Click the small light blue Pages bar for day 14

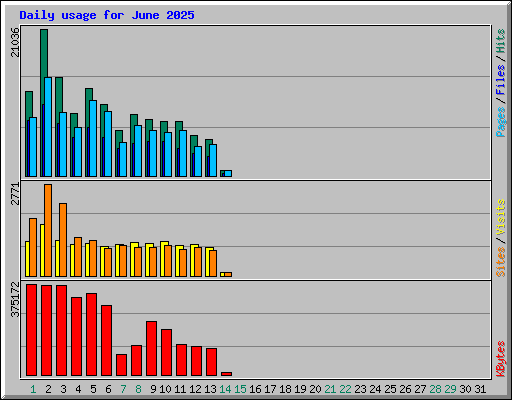228,174
